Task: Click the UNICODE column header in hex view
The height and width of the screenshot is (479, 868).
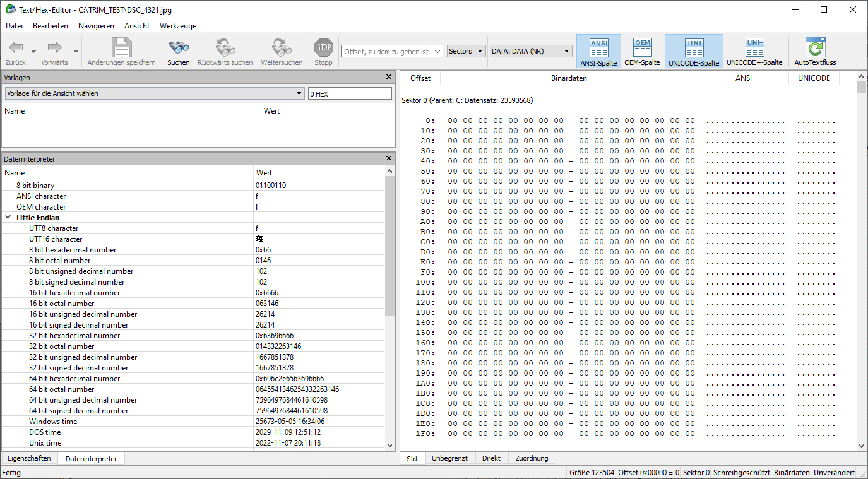Action: click(814, 78)
